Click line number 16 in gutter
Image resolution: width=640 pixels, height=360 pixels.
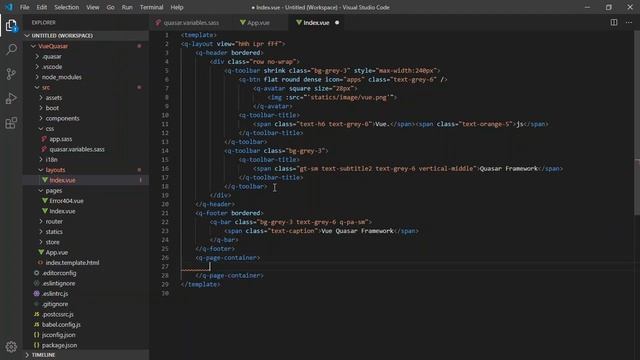(164, 169)
